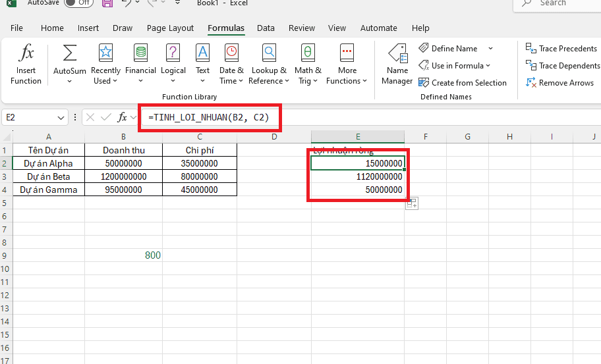Open the Insert Function dialog

[x=26, y=64]
